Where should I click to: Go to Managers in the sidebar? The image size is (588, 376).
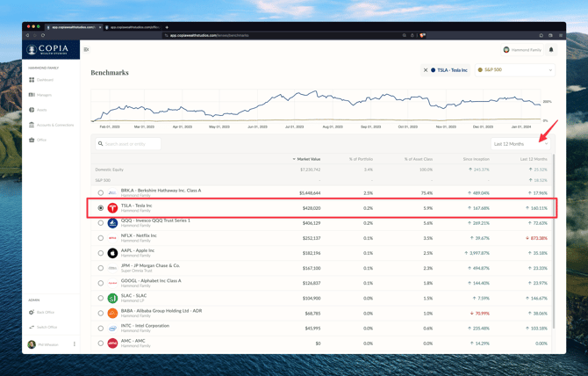pyautogui.click(x=44, y=95)
